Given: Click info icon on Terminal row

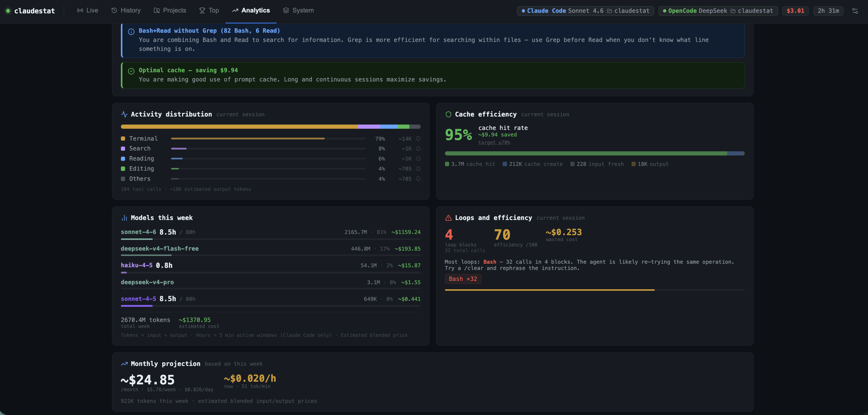Looking at the screenshot, I should pos(418,139).
